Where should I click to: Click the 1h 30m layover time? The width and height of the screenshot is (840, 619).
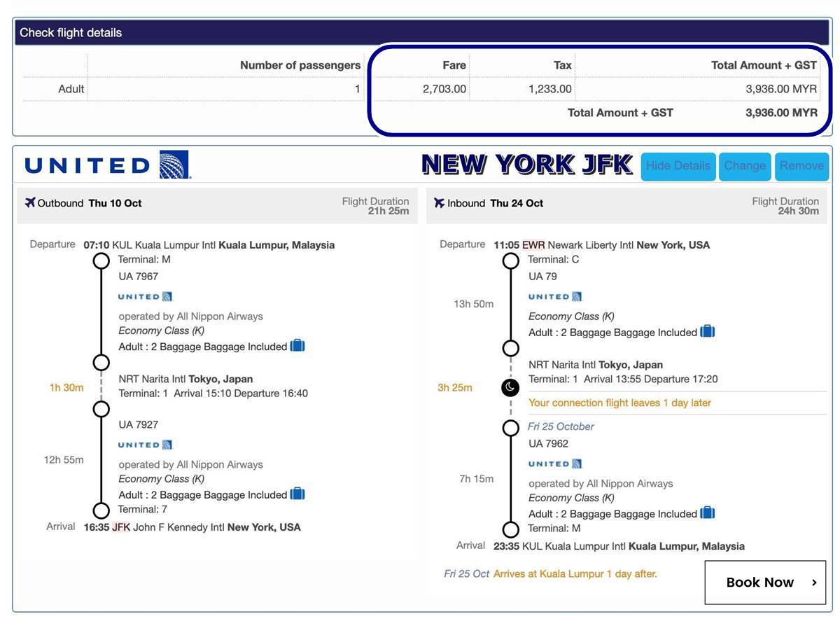[66, 387]
